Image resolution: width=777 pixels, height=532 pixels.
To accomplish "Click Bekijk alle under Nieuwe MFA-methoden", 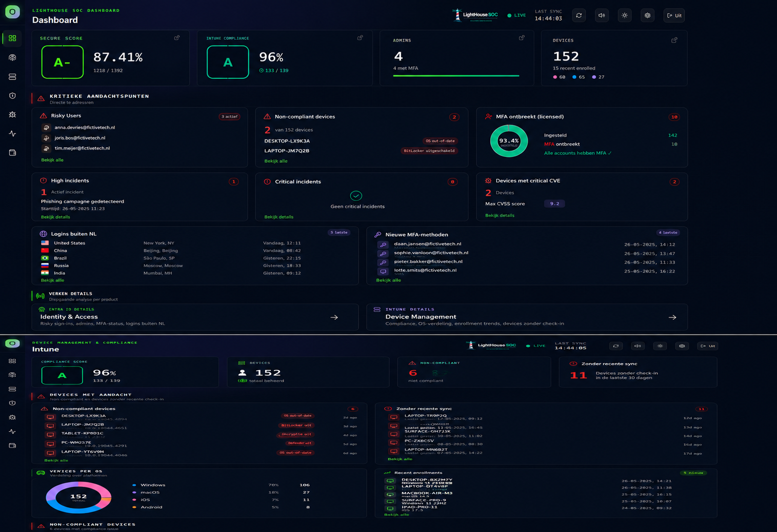I will 389,280.
